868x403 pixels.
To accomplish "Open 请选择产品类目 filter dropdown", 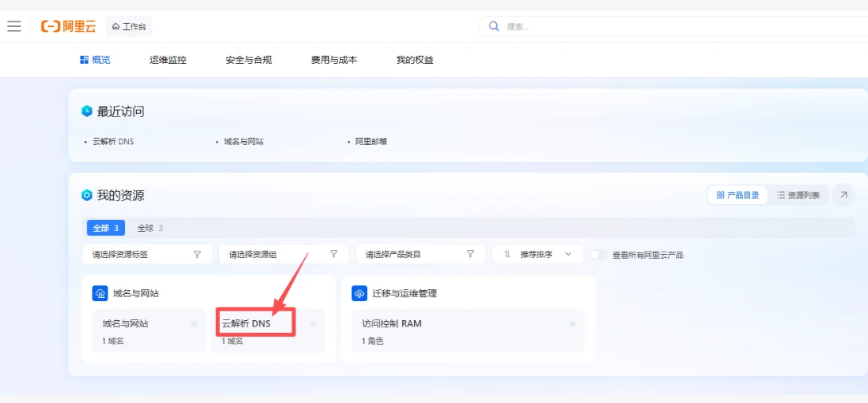I will (x=420, y=255).
